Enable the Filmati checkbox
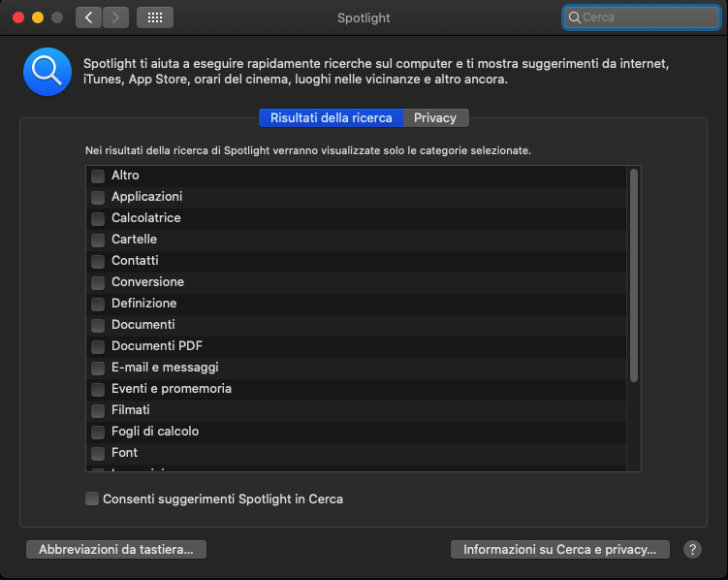Viewport: 728px width, 580px height. (98, 410)
